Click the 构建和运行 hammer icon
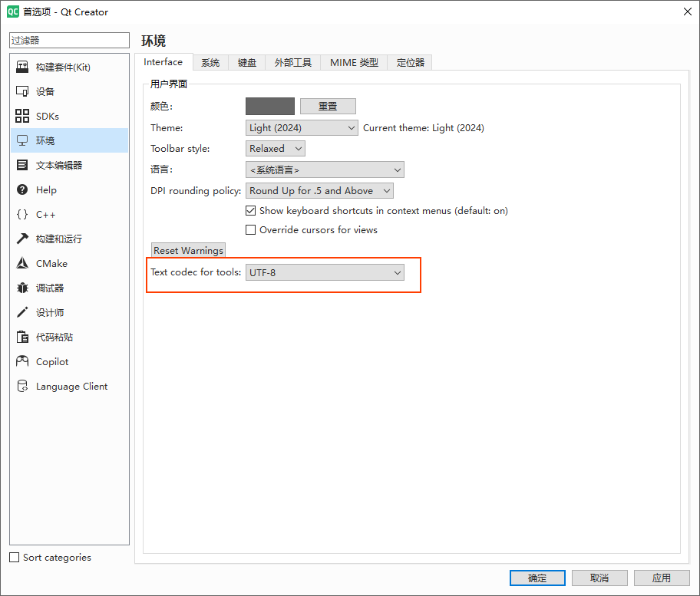The width and height of the screenshot is (700, 596). pyautogui.click(x=22, y=239)
